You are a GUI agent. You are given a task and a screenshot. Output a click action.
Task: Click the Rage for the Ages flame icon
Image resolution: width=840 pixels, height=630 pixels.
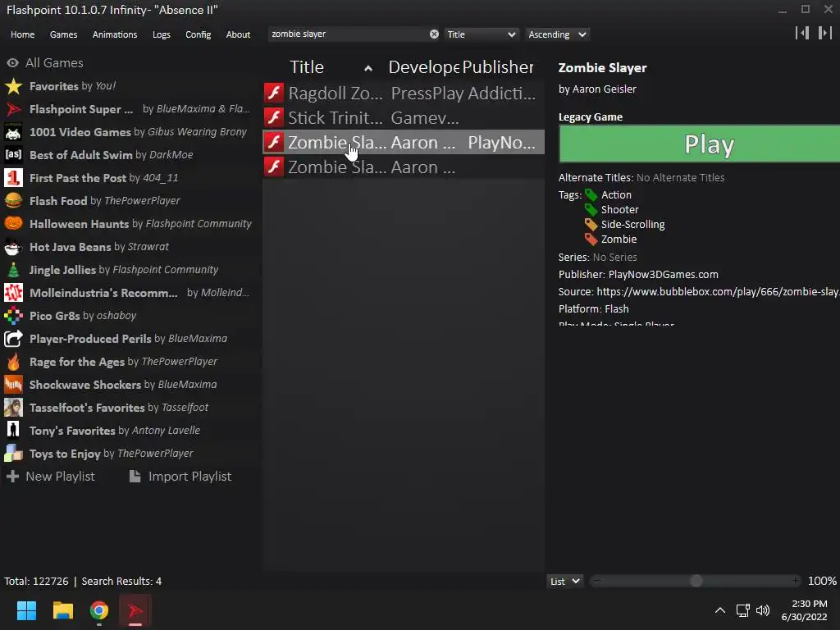click(13, 362)
